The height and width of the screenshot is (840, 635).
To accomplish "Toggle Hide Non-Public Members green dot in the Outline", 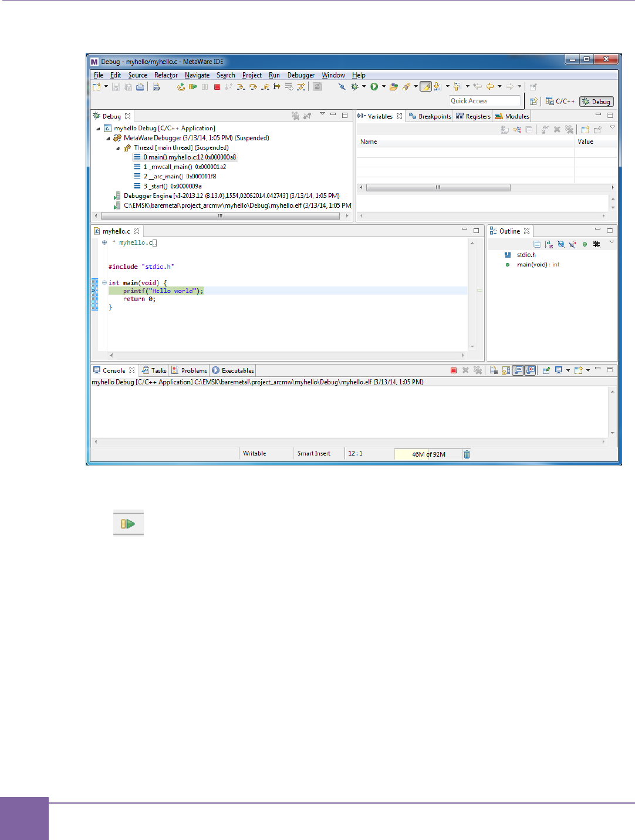I will click(x=585, y=244).
